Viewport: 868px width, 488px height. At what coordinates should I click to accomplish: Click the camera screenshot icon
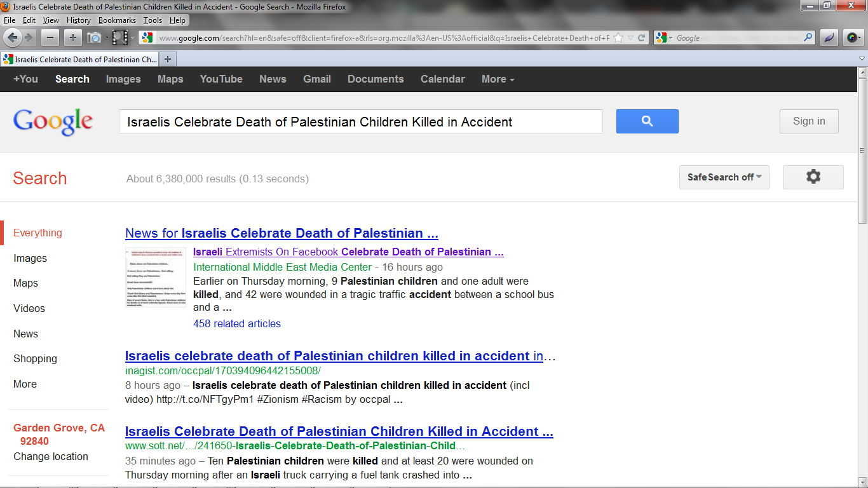[94, 37]
